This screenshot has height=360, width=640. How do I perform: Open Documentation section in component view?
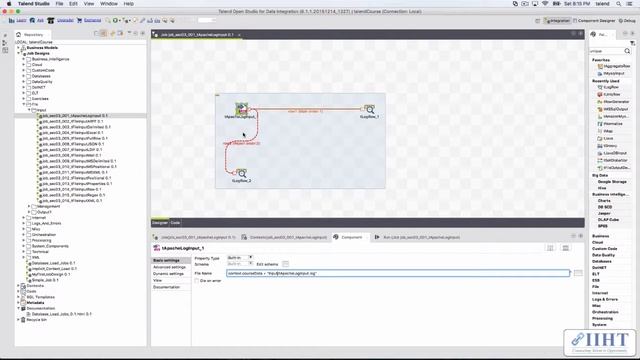click(x=167, y=287)
